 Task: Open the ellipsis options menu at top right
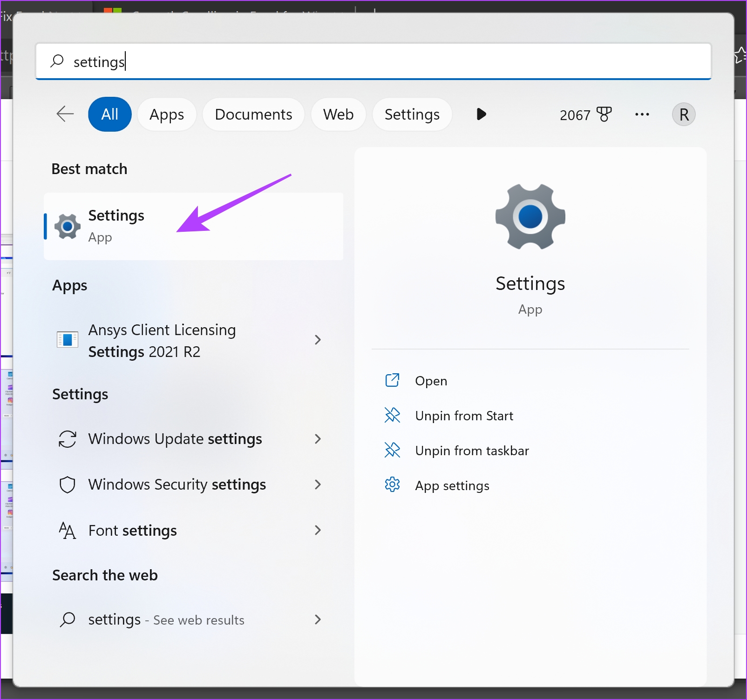(x=642, y=114)
